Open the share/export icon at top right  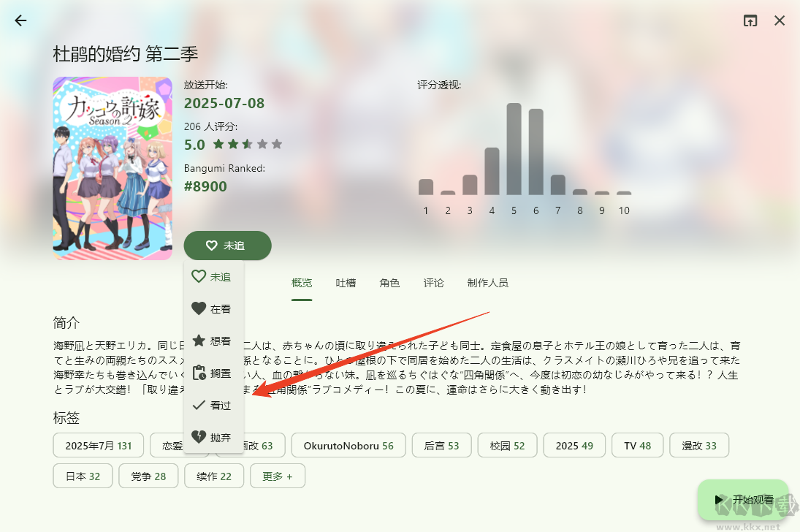(750, 20)
